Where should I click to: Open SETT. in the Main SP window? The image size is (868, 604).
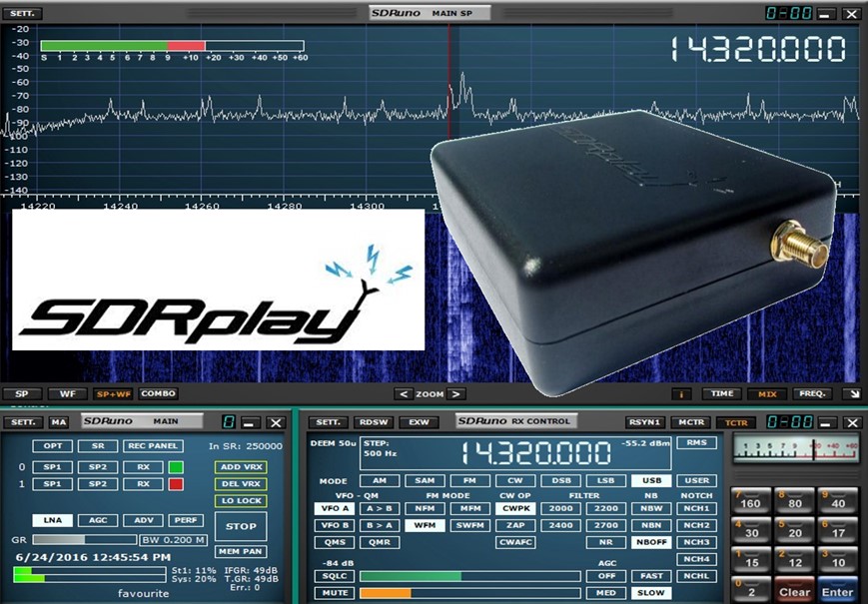pyautogui.click(x=25, y=13)
